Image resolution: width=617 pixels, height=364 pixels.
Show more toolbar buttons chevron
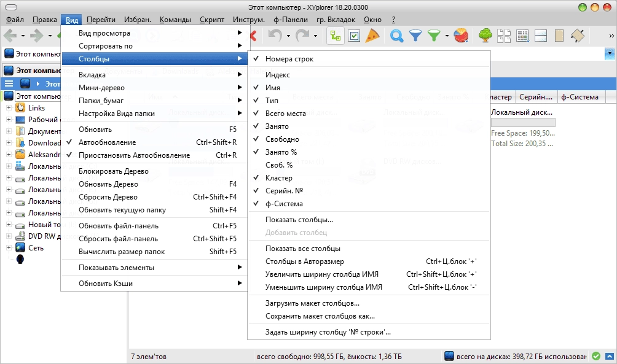[611, 36]
